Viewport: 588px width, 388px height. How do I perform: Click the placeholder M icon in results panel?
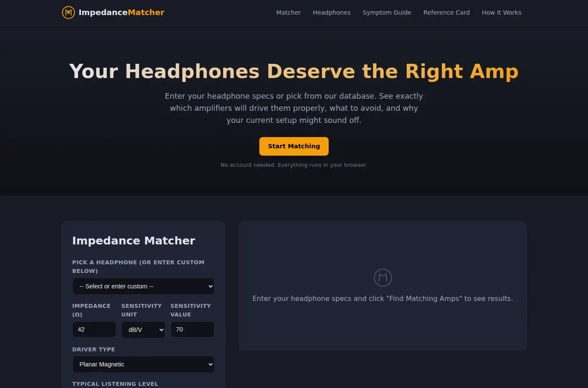click(x=383, y=278)
